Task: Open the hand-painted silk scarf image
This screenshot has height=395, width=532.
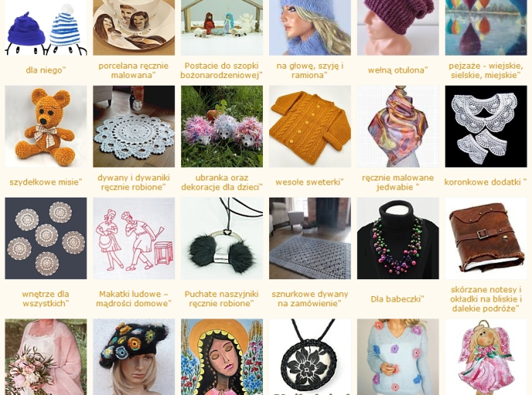Action: (x=398, y=127)
